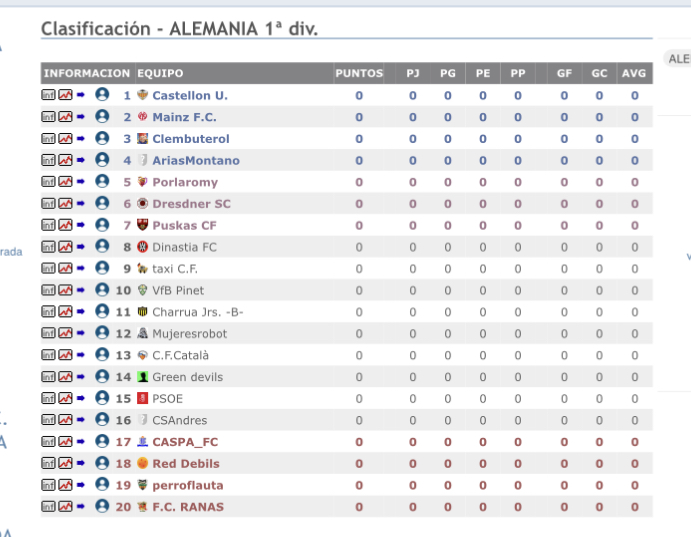Click blue arrow icon in Clembuterol row
This screenshot has width=691, height=537.
point(81,138)
